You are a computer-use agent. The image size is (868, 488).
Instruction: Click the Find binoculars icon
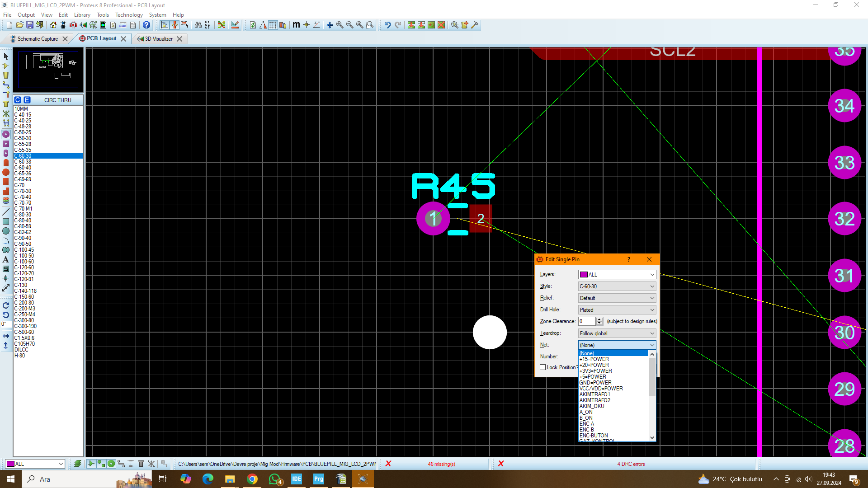pyautogui.click(x=198, y=25)
